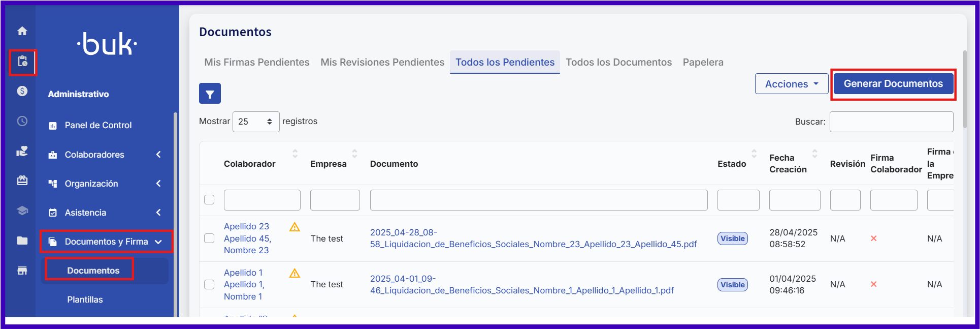
Task: Open the Nombre_23 Liquidacion de Beneficios PDF link
Action: tap(533, 238)
